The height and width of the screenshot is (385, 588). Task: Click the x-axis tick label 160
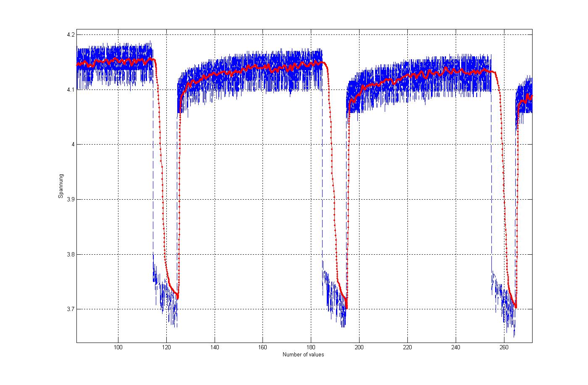click(x=262, y=347)
